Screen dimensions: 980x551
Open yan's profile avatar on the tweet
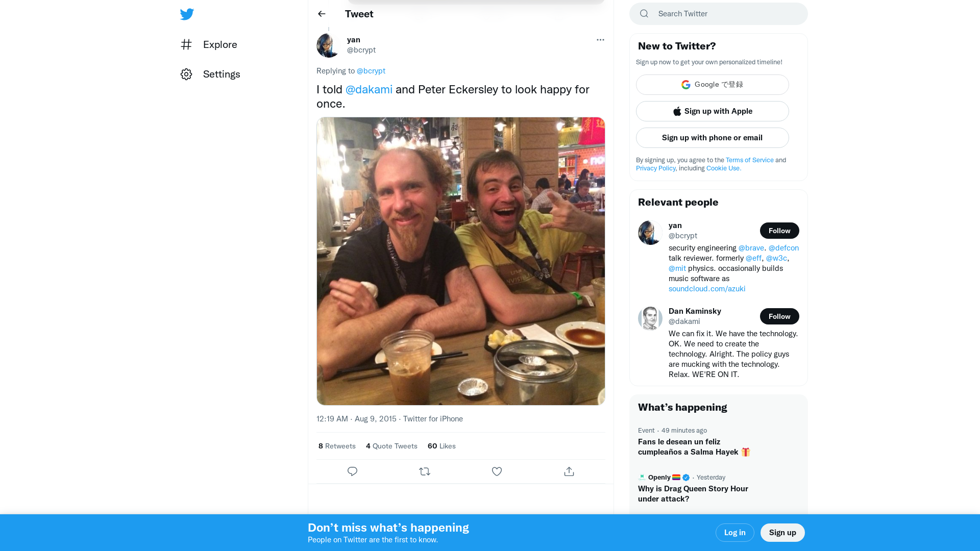click(328, 45)
